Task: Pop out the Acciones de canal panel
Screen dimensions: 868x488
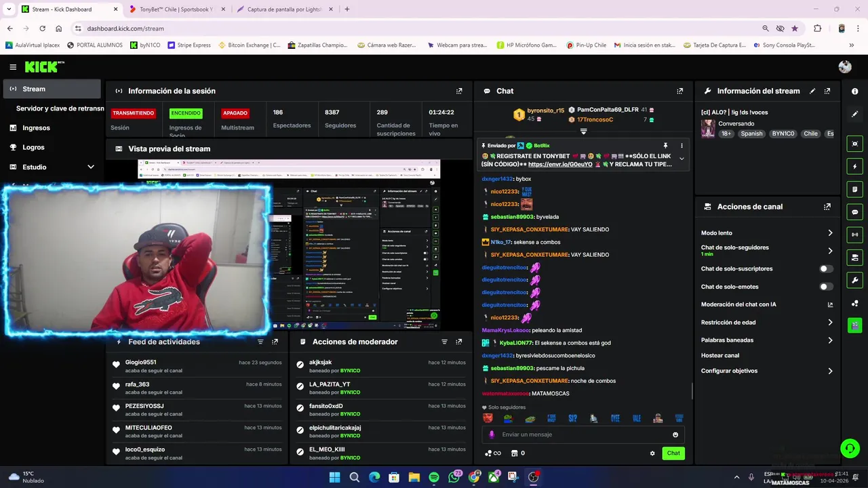Action: click(x=827, y=207)
